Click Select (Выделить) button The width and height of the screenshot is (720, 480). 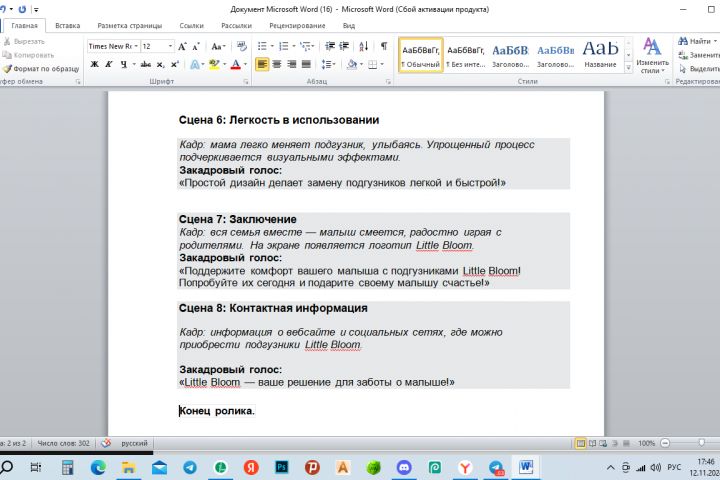pyautogui.click(x=699, y=69)
